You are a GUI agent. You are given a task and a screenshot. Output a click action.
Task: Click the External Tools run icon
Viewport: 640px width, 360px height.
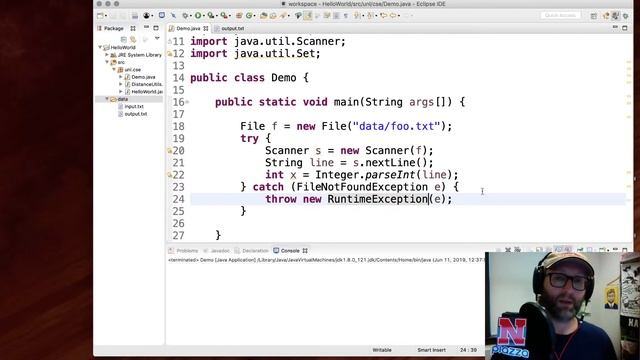pos(224,16)
